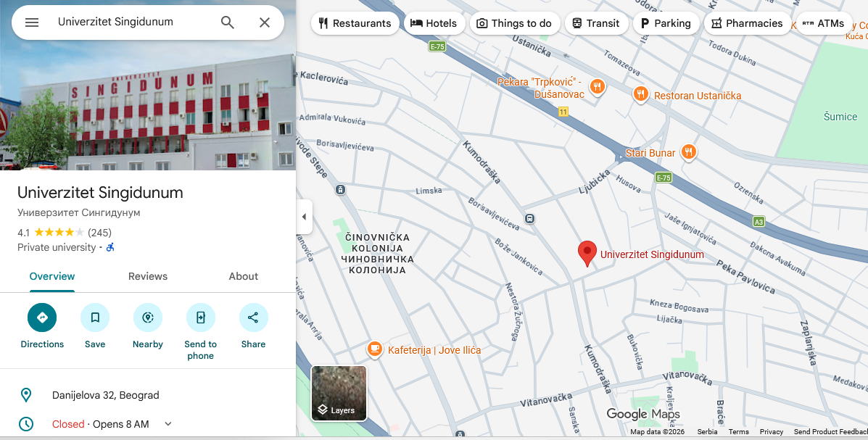Open the hamburger main menu
Viewport: 868px width, 440px height.
click(32, 22)
